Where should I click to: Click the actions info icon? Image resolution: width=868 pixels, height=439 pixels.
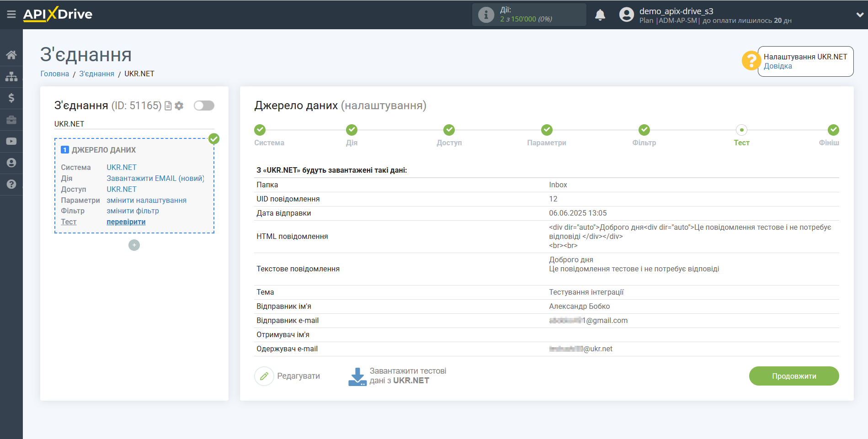[486, 15]
